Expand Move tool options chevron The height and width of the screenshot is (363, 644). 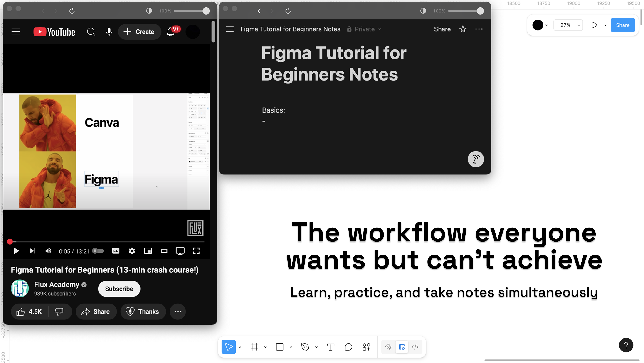[240, 347]
